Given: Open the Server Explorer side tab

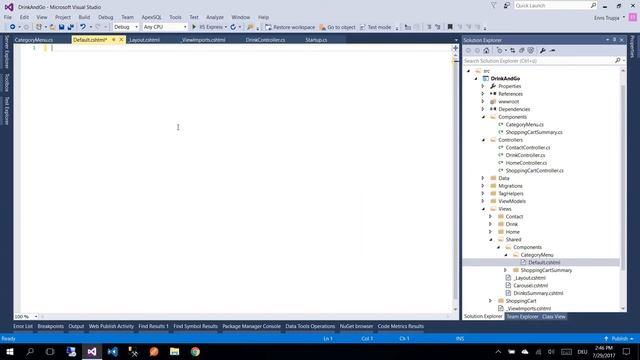Looking at the screenshot, I should tap(6, 52).
